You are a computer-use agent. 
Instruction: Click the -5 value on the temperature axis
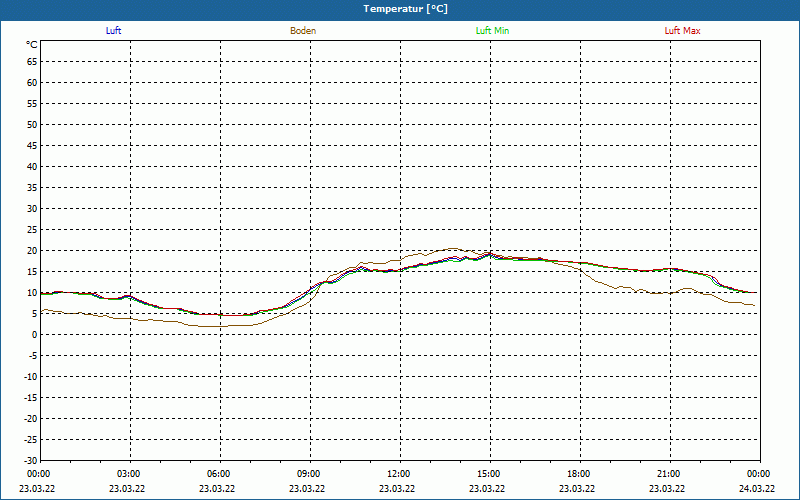click(x=33, y=356)
